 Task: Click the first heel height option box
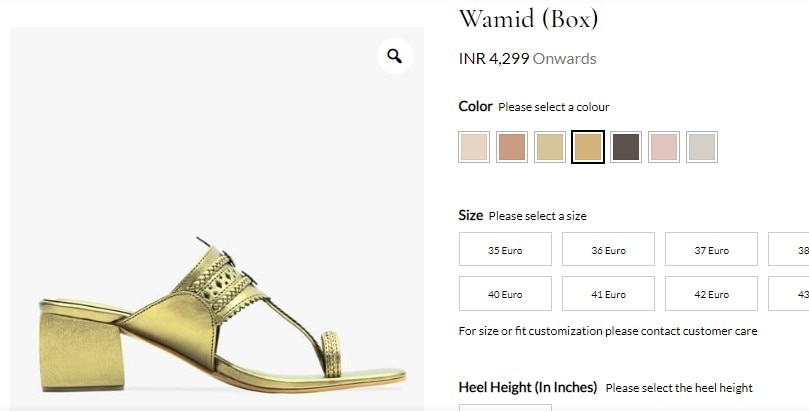coord(505,407)
